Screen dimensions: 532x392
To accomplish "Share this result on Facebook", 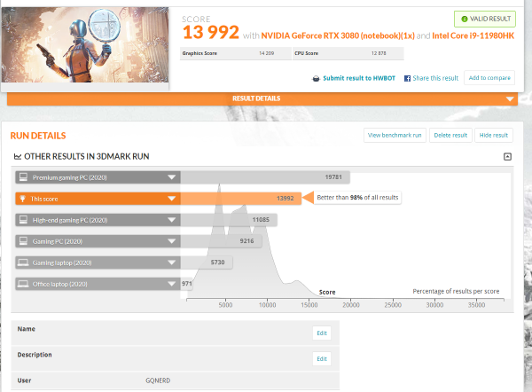I will coord(435,78).
